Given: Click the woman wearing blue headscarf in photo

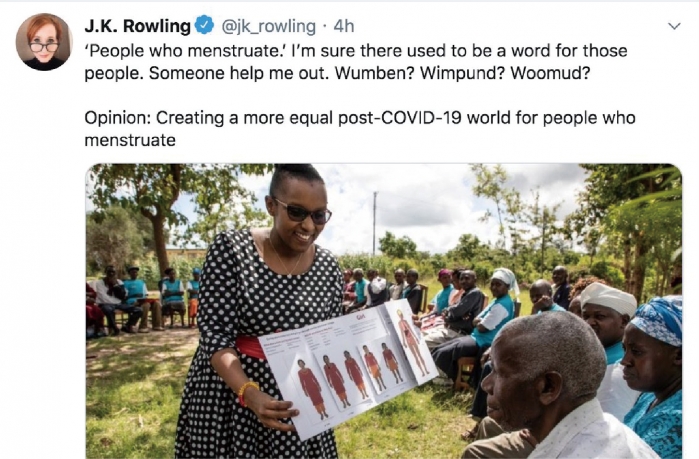Looking at the screenshot, I should click(x=653, y=374).
